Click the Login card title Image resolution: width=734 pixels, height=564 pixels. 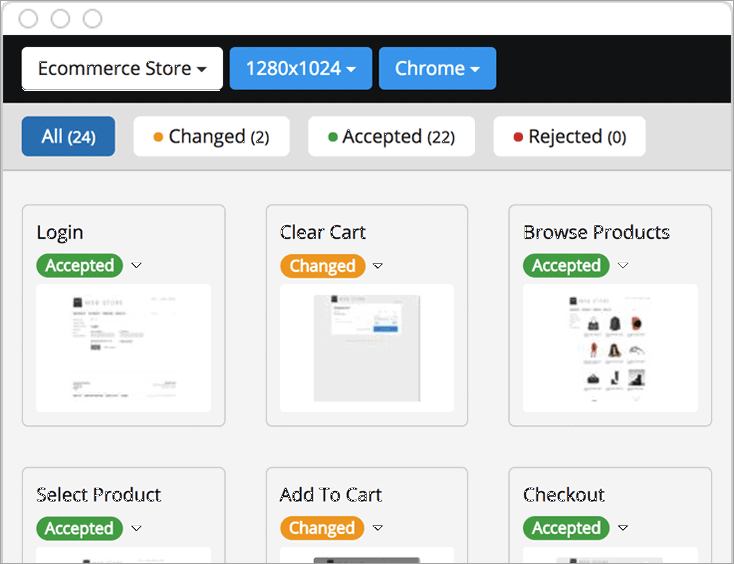click(x=60, y=233)
